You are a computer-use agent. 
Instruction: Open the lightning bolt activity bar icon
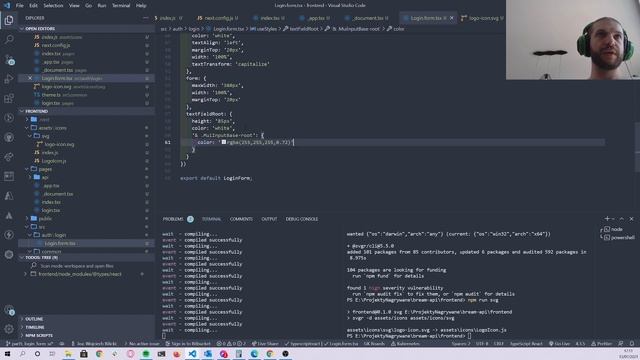point(9,235)
